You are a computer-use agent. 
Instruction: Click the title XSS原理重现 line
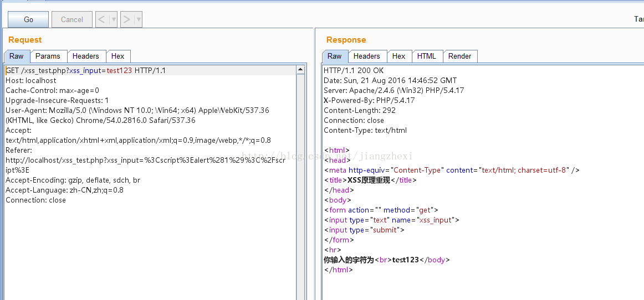(370, 180)
